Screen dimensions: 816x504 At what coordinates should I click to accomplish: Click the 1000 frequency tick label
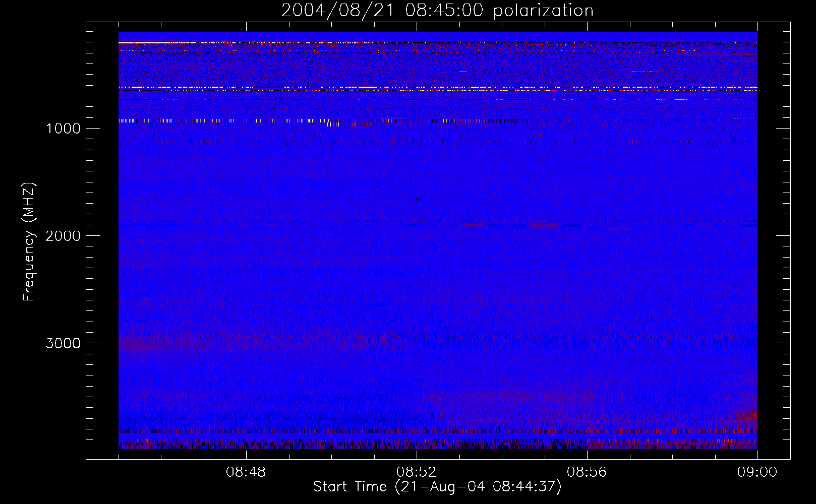click(63, 129)
